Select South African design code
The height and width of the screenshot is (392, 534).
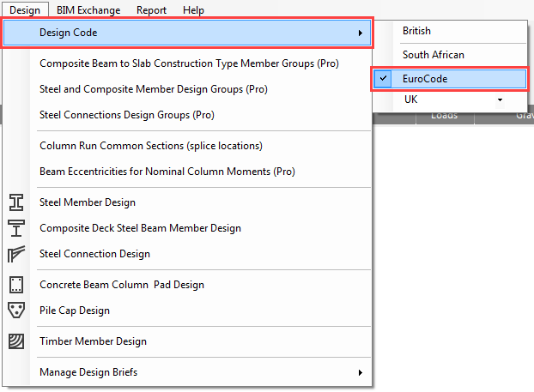click(434, 55)
